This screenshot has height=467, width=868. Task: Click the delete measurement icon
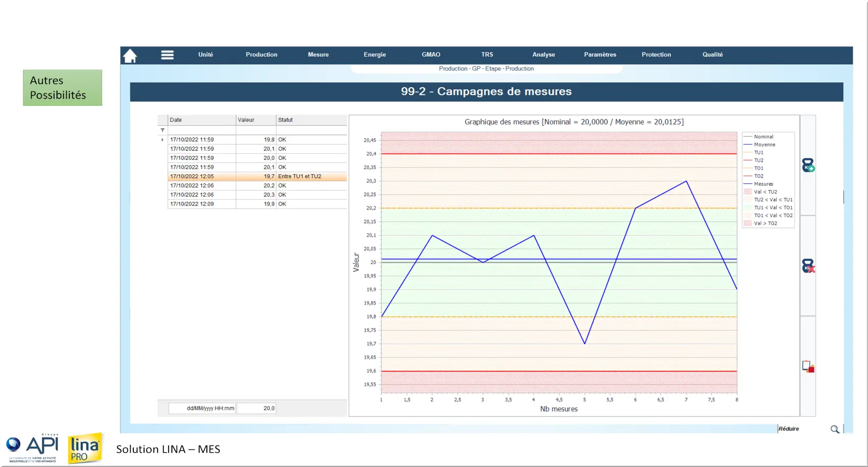[808, 266]
